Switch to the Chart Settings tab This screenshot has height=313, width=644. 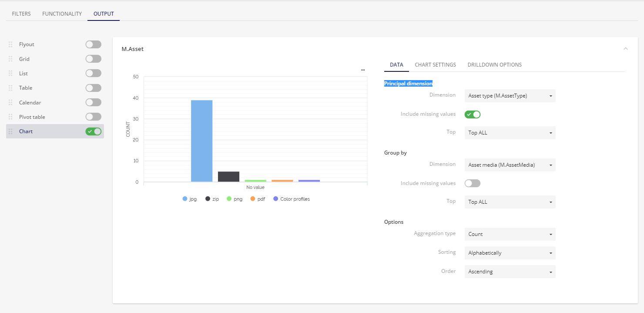[x=435, y=65]
